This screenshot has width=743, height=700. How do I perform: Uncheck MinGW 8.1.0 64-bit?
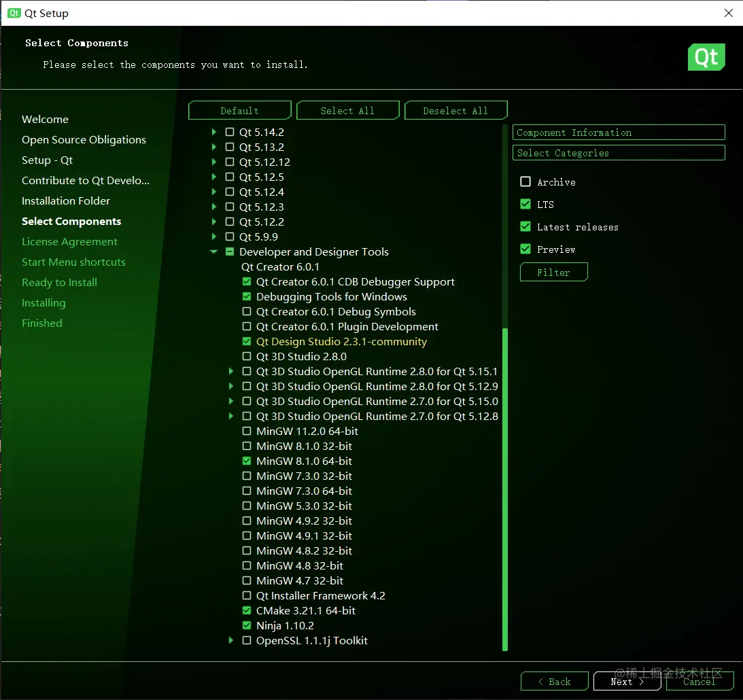[247, 461]
